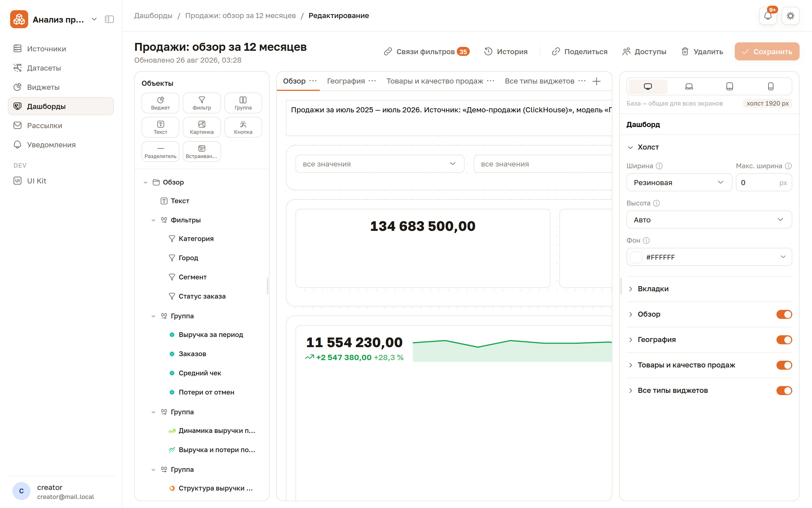This screenshot has height=508, width=812.
Task: Open История
Action: tap(506, 51)
